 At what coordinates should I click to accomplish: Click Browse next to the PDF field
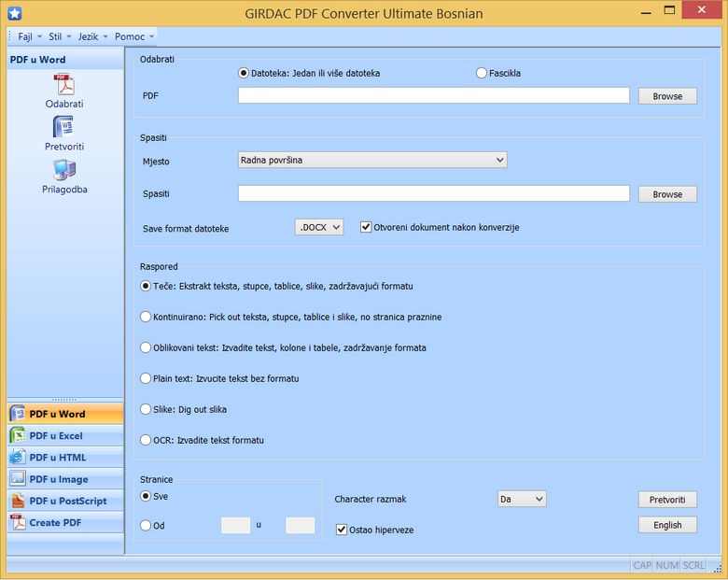[667, 96]
